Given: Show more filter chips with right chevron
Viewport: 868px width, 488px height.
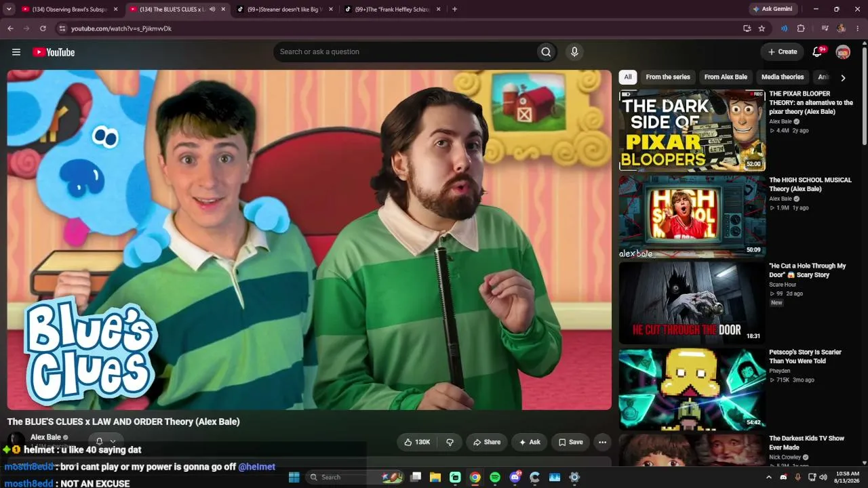Looking at the screenshot, I should pyautogui.click(x=843, y=78).
